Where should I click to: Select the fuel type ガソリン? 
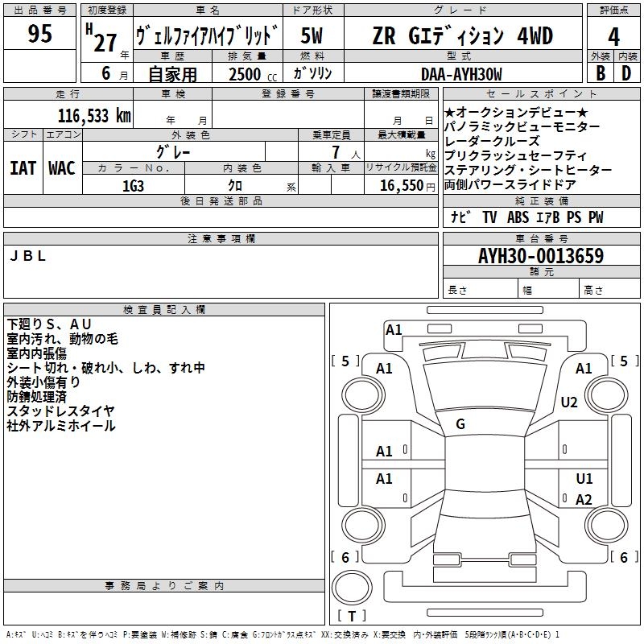pyautogui.click(x=312, y=73)
